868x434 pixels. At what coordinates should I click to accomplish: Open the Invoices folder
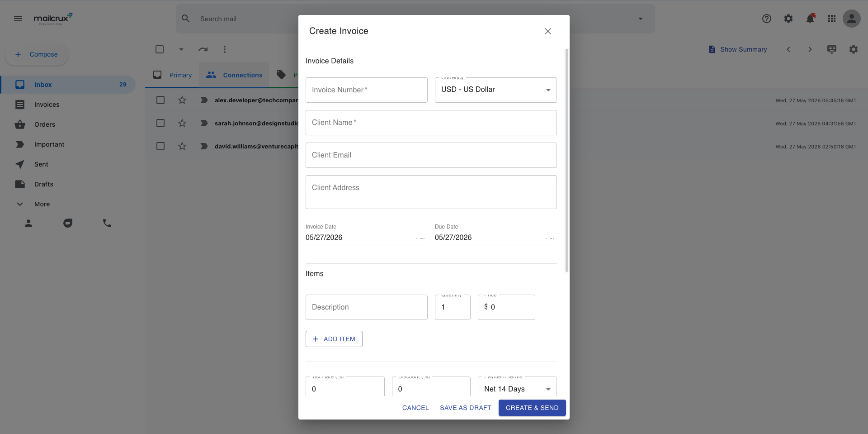tap(68, 105)
